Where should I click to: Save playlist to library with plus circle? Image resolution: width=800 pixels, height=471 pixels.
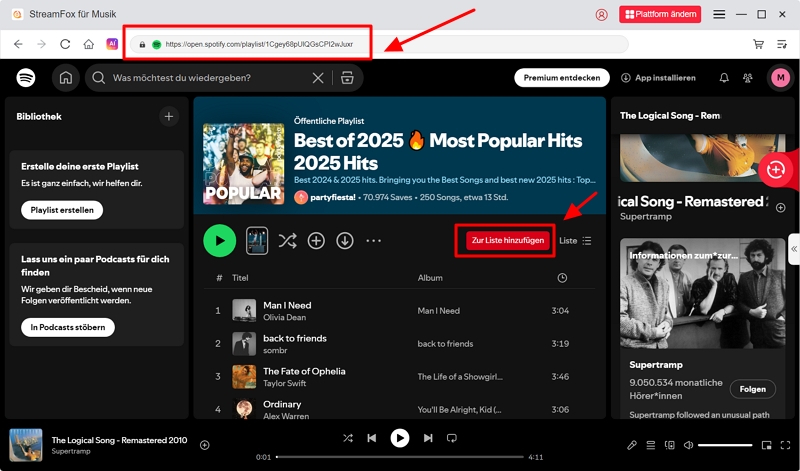tap(316, 240)
